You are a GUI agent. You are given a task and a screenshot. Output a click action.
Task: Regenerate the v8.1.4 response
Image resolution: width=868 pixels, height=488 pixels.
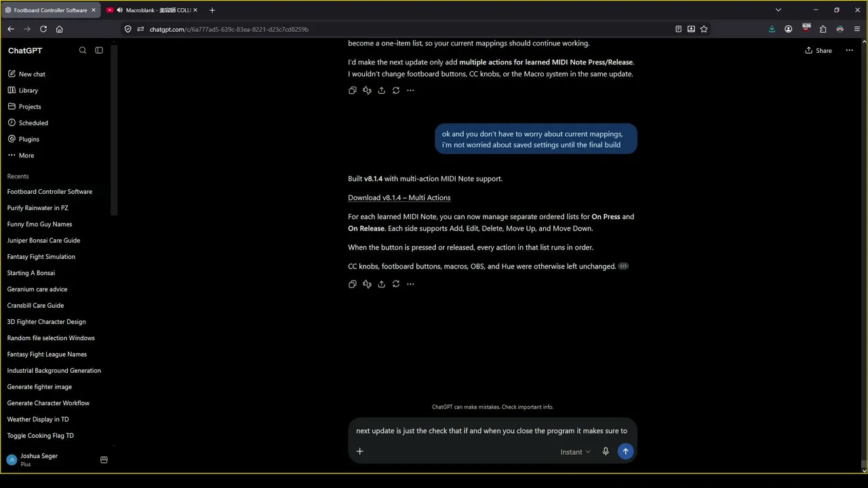click(x=396, y=284)
